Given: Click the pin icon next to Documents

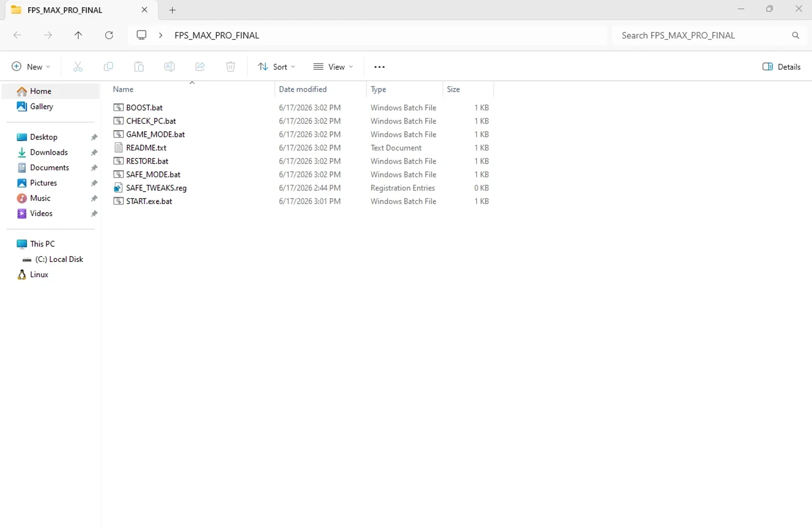Looking at the screenshot, I should click(94, 168).
